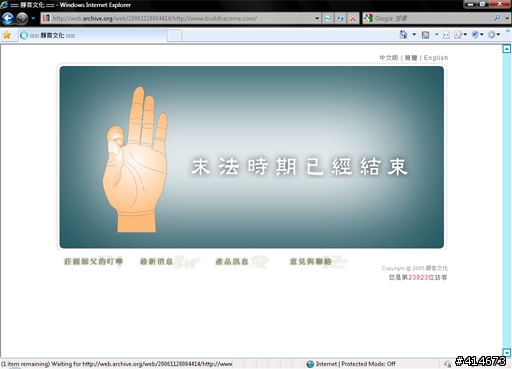Switch site language to 簡體
Viewport: 512px width, 369px height.
coord(411,58)
